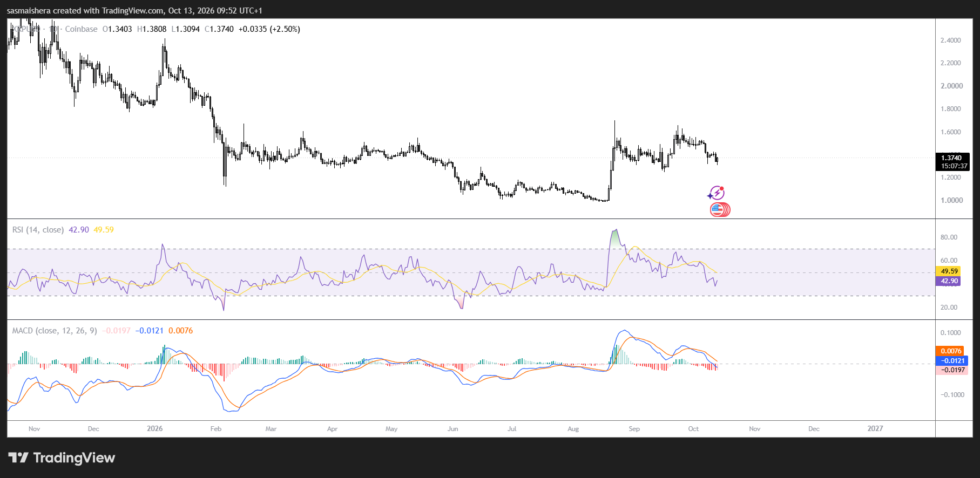The width and height of the screenshot is (980, 478).
Task: Open the US flag economic events marker
Action: [720, 210]
